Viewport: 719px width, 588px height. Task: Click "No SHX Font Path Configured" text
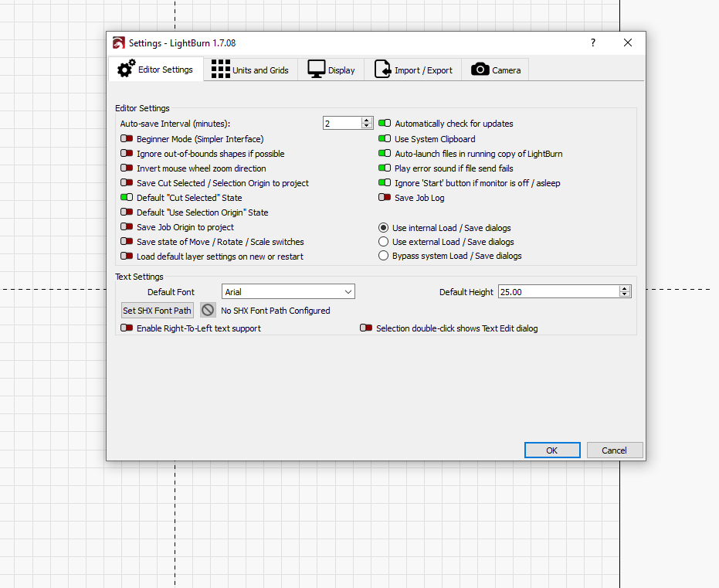pyautogui.click(x=276, y=311)
